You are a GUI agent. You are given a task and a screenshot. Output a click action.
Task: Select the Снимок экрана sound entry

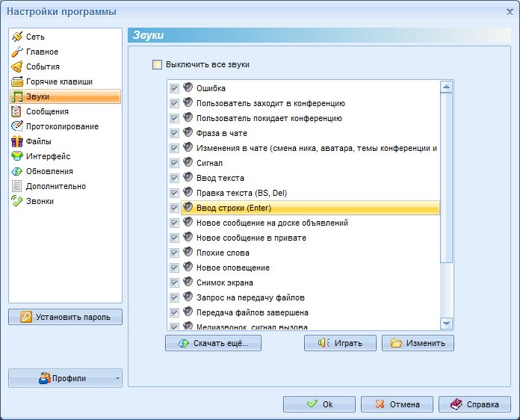tap(224, 282)
